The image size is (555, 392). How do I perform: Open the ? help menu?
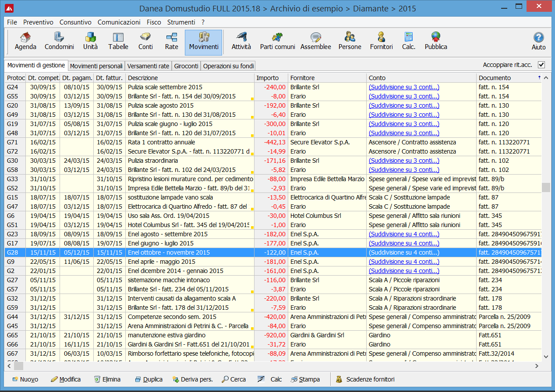pyautogui.click(x=203, y=22)
